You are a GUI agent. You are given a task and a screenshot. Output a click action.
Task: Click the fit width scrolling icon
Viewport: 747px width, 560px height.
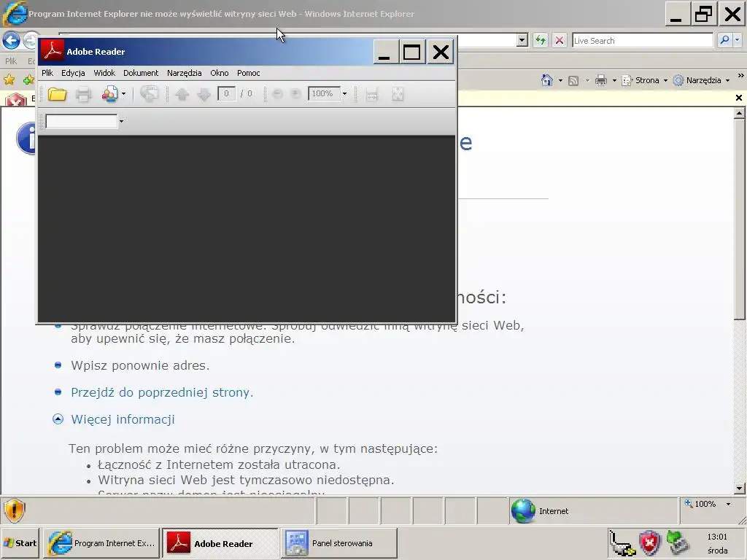[x=371, y=94]
